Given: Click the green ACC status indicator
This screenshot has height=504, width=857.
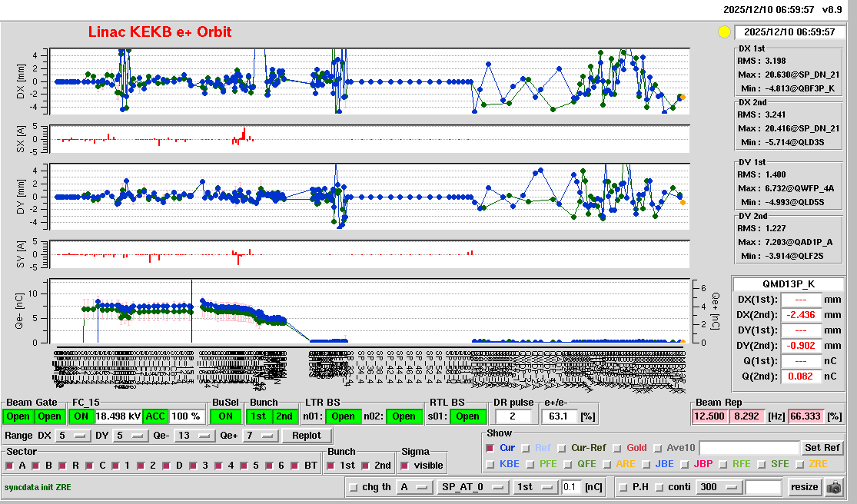Looking at the screenshot, I should pos(155,416).
